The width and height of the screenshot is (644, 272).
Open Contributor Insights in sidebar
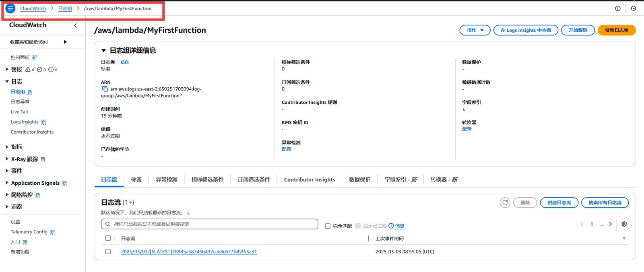32,132
